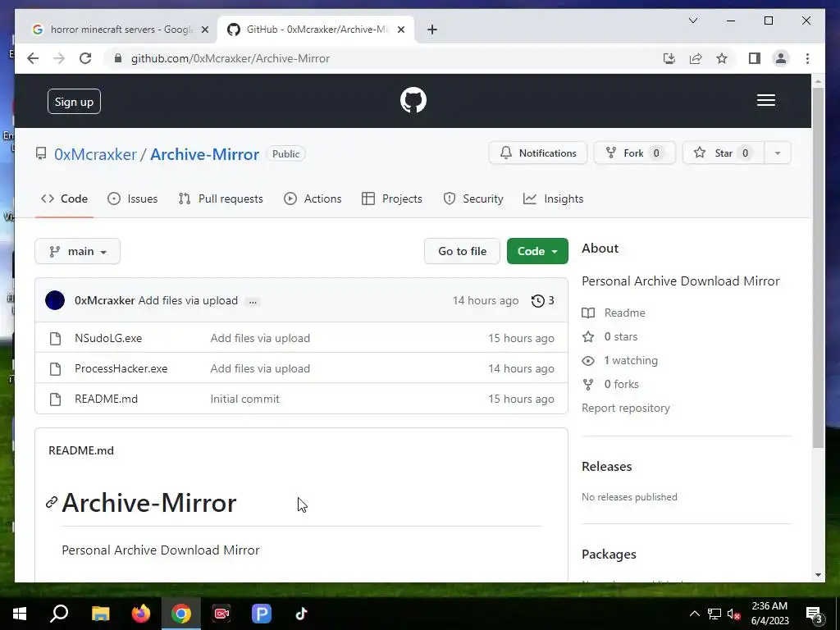
Task: Open the Releases heading link
Action: point(606,467)
